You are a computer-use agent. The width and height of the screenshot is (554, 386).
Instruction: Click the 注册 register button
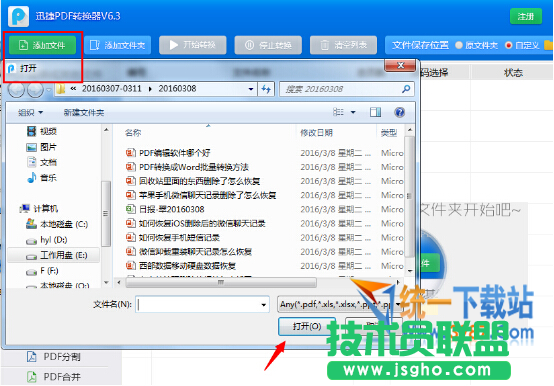click(526, 16)
